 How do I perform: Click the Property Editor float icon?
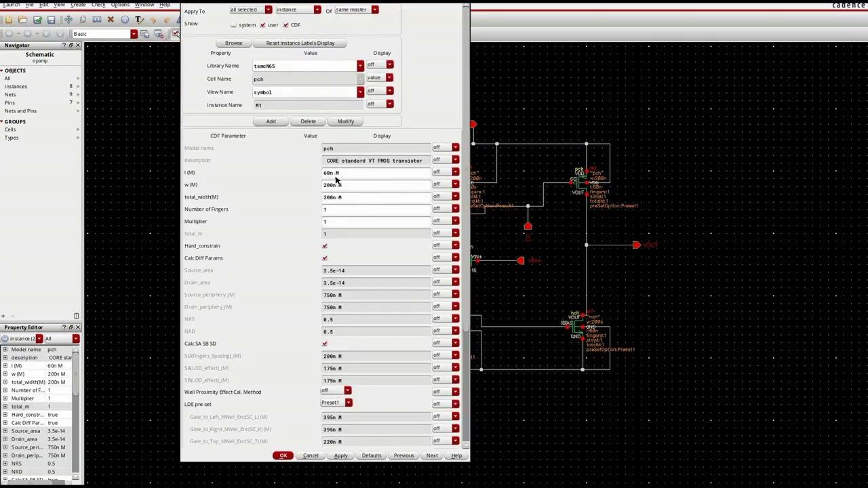pos(71,327)
